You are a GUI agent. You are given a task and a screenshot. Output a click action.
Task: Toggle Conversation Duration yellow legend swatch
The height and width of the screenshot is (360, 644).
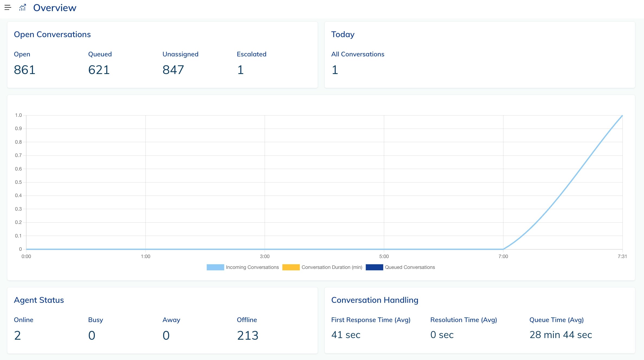tap(291, 267)
